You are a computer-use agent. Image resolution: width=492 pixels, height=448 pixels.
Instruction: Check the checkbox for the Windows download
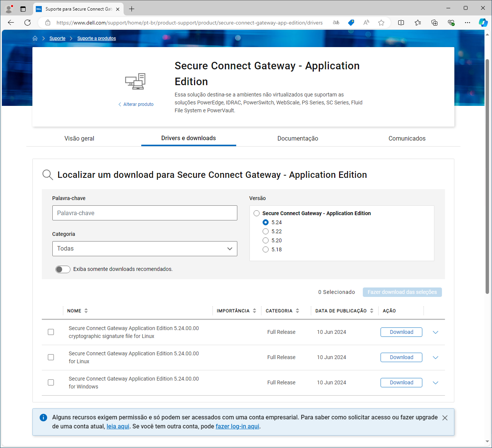click(x=51, y=382)
